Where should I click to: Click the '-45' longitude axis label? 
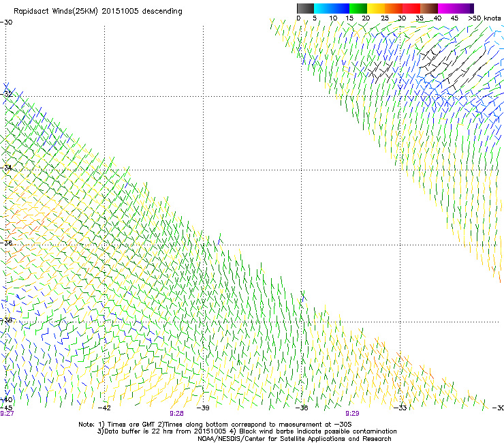[6, 408]
